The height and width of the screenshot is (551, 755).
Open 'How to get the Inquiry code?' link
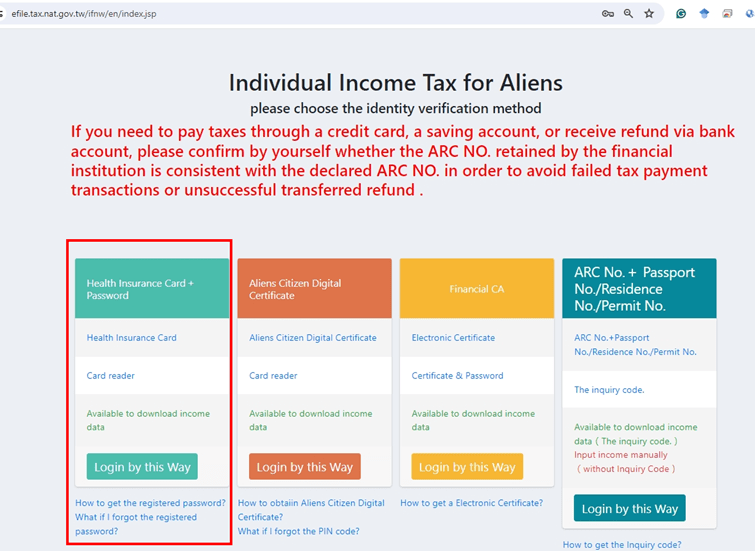coord(622,545)
